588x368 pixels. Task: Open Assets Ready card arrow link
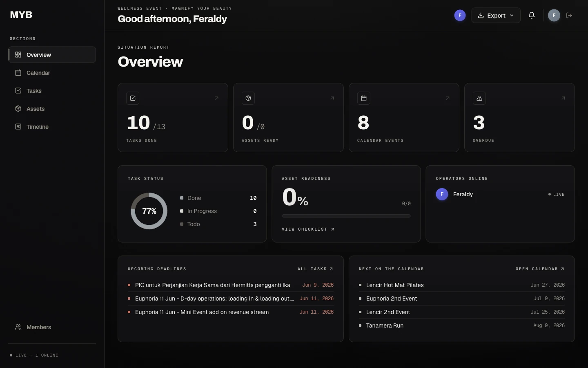pos(332,98)
